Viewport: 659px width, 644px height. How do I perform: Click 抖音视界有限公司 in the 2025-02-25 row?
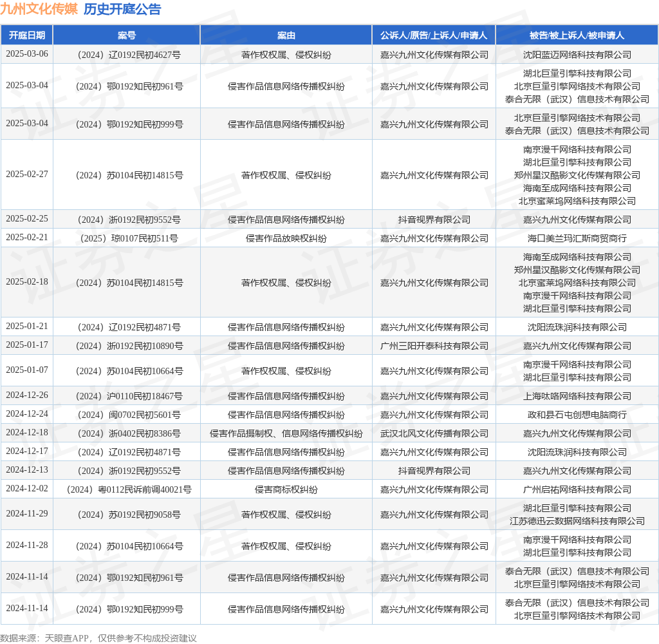point(434,220)
